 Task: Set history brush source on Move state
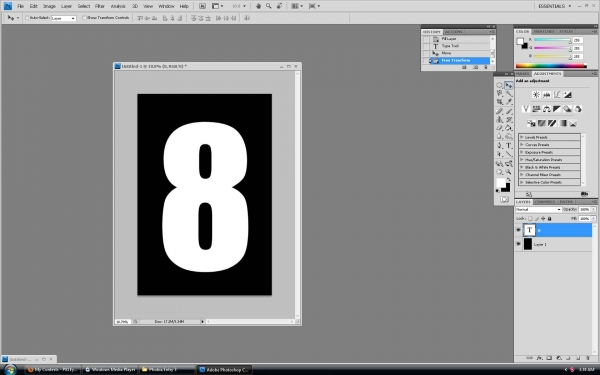click(426, 54)
